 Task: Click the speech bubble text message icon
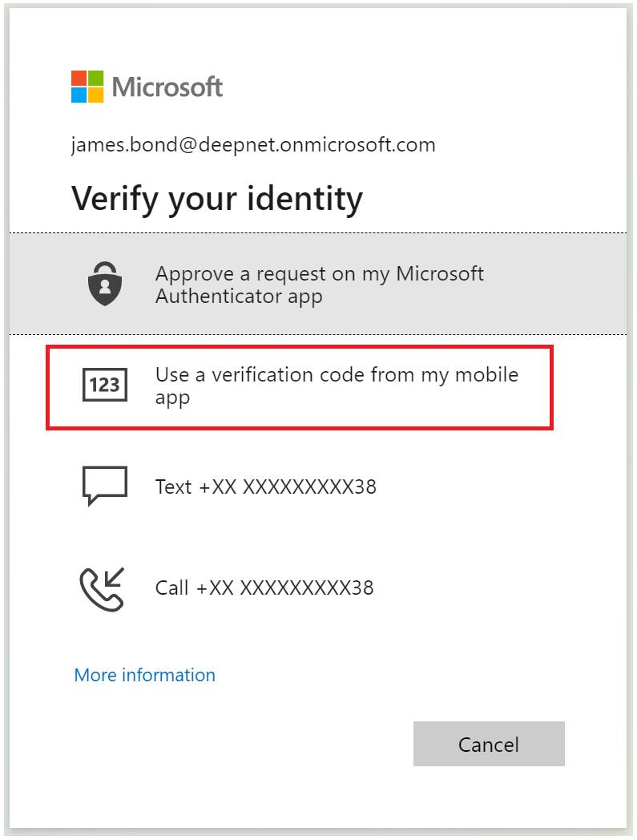click(105, 486)
